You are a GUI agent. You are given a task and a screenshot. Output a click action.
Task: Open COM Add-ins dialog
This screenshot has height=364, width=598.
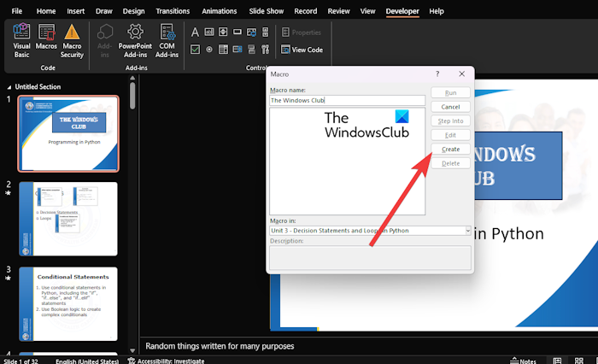(166, 38)
